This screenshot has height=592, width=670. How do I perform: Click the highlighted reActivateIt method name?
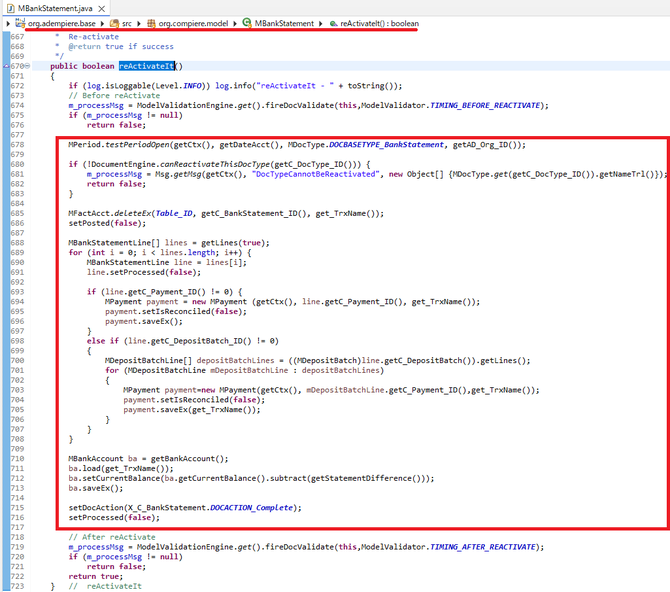click(147, 66)
